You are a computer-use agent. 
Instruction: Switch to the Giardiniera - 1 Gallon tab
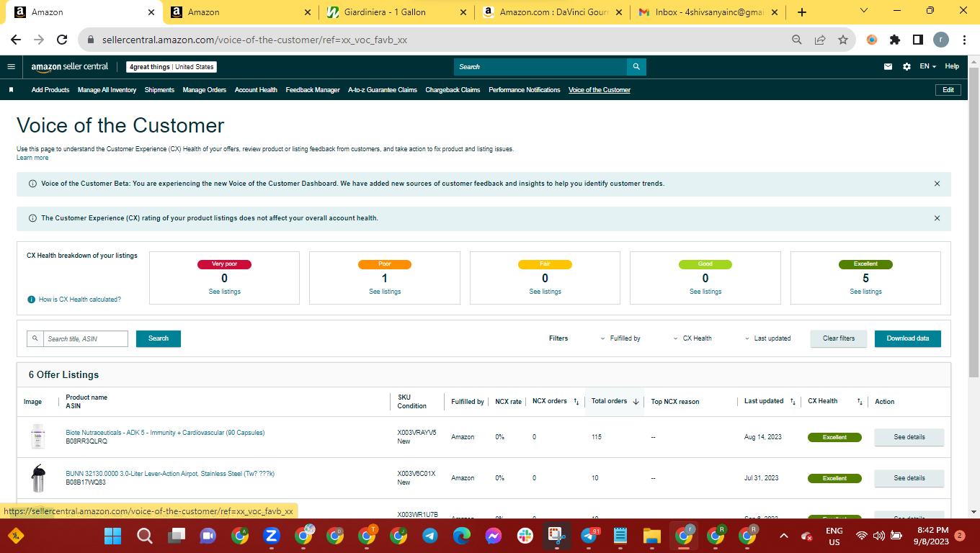point(396,12)
